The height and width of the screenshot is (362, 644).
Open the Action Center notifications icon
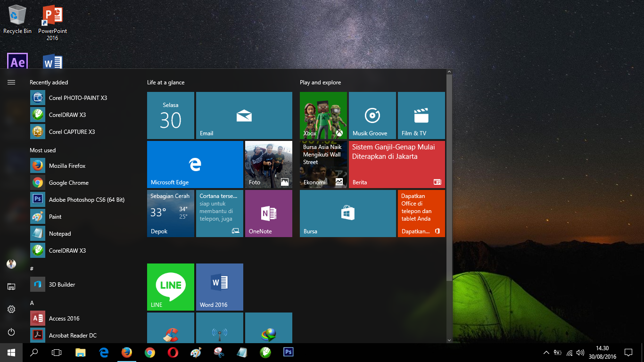(628, 353)
